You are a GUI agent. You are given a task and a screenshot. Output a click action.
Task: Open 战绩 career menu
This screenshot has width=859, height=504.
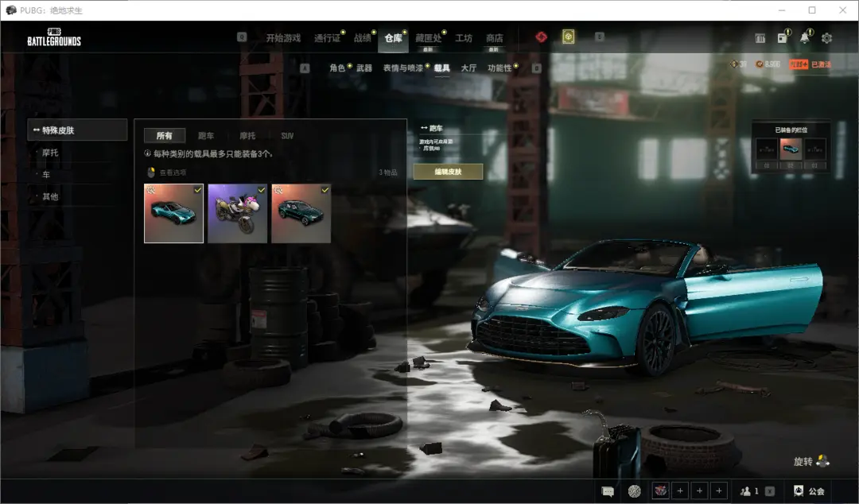[x=362, y=38]
